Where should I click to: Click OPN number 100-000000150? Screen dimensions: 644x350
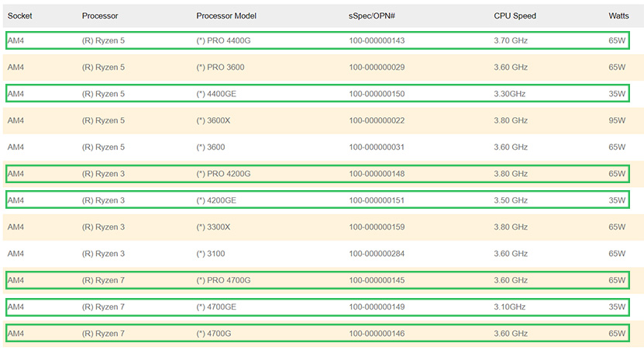pos(377,94)
